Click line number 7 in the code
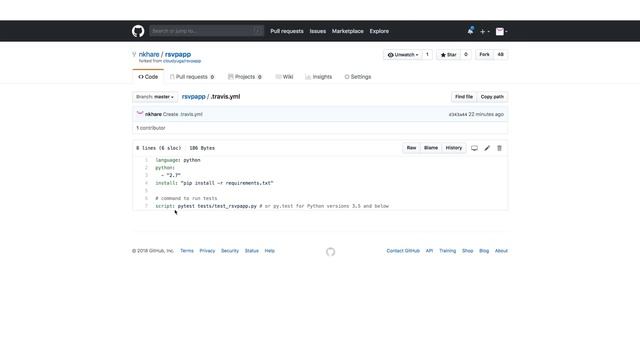Viewport: 640px width, 360px height. click(x=146, y=206)
